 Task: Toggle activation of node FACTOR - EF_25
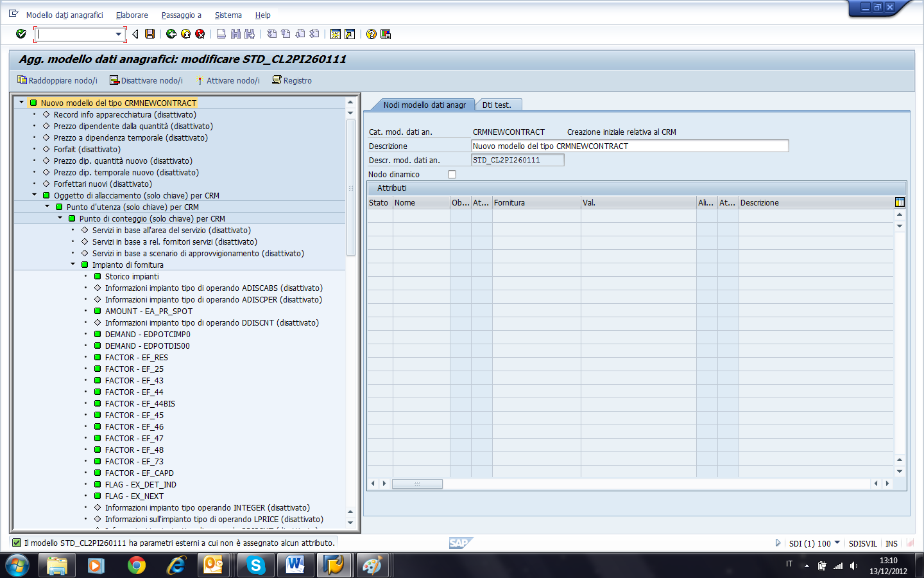[x=98, y=369]
